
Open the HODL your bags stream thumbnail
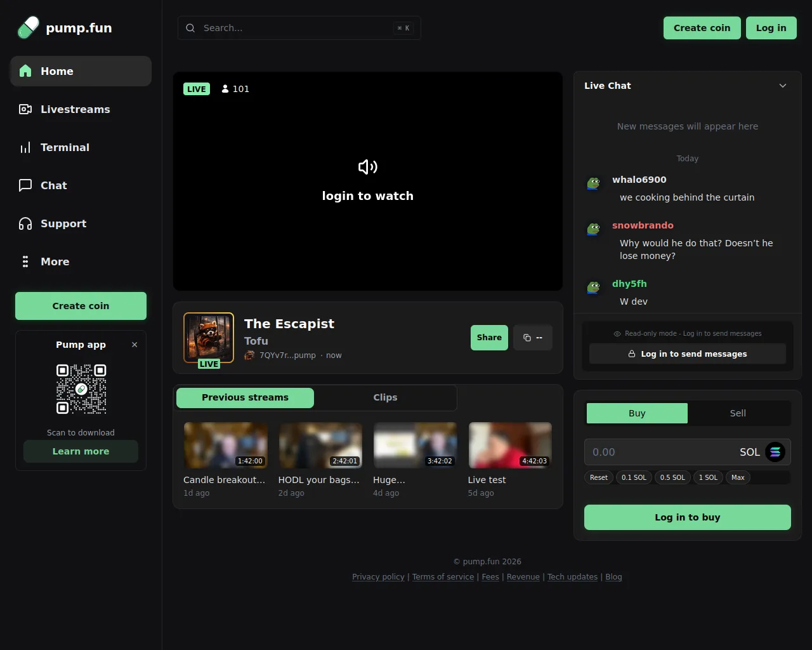coord(320,446)
